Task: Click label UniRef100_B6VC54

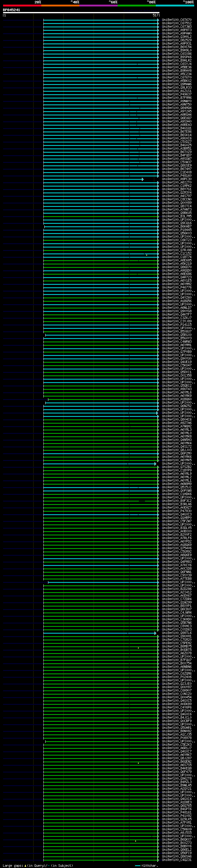Action: coord(176,47)
